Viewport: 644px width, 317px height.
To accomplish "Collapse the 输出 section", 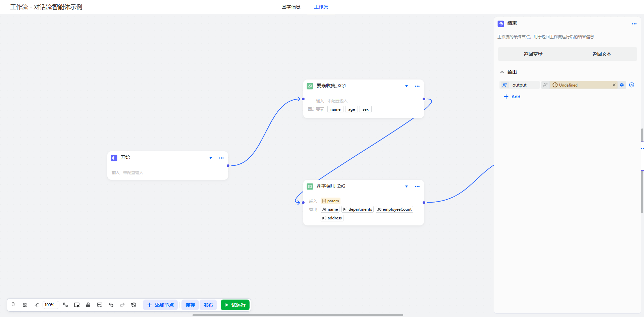I will pyautogui.click(x=502, y=72).
